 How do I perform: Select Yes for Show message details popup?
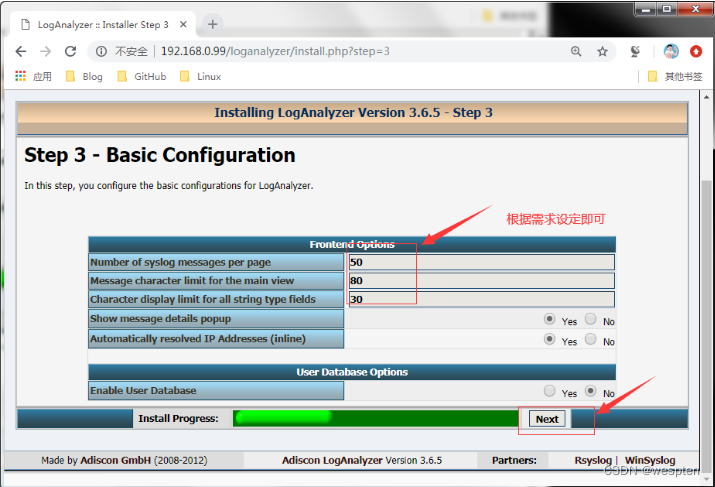549,319
